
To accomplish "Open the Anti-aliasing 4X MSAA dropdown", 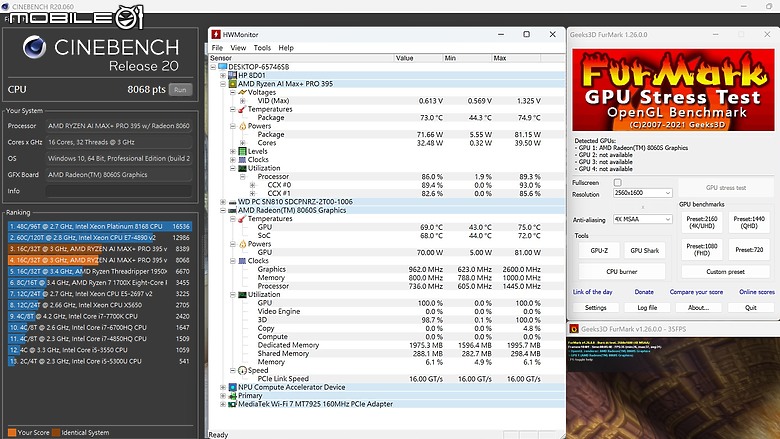I will click(642, 219).
